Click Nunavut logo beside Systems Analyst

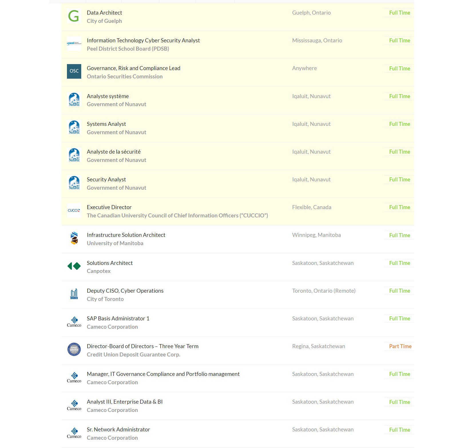(74, 127)
